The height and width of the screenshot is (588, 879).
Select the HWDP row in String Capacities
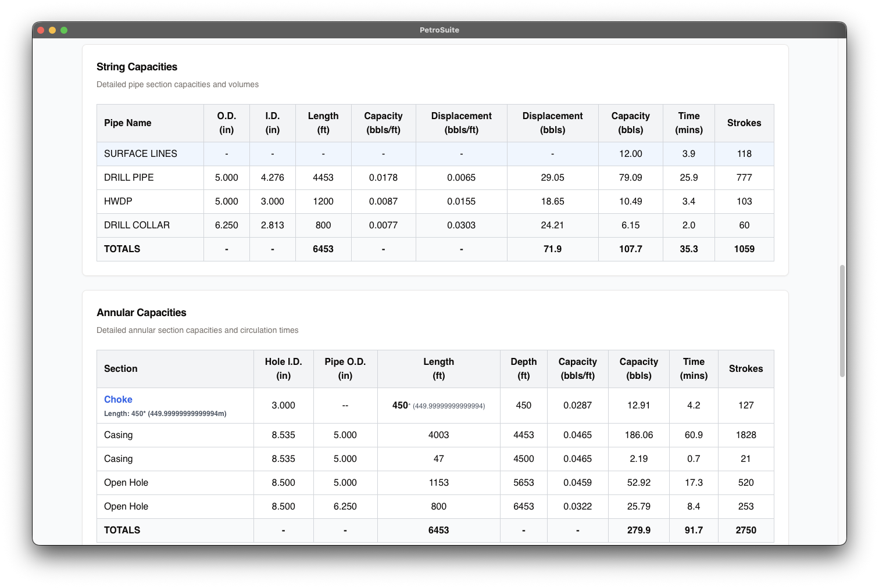pyautogui.click(x=117, y=201)
